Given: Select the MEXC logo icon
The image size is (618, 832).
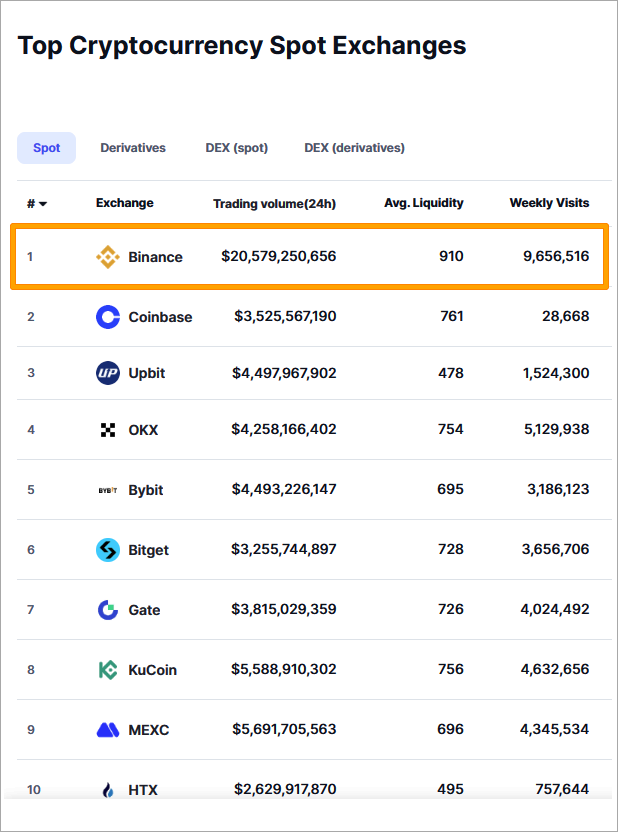Looking at the screenshot, I should click(x=108, y=730).
